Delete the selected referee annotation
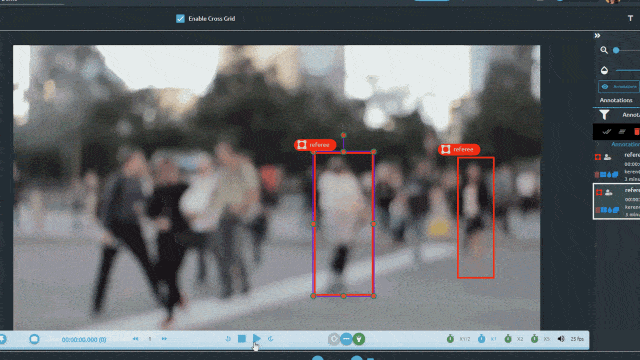Viewport: 640px width, 360px height. [x=598, y=210]
